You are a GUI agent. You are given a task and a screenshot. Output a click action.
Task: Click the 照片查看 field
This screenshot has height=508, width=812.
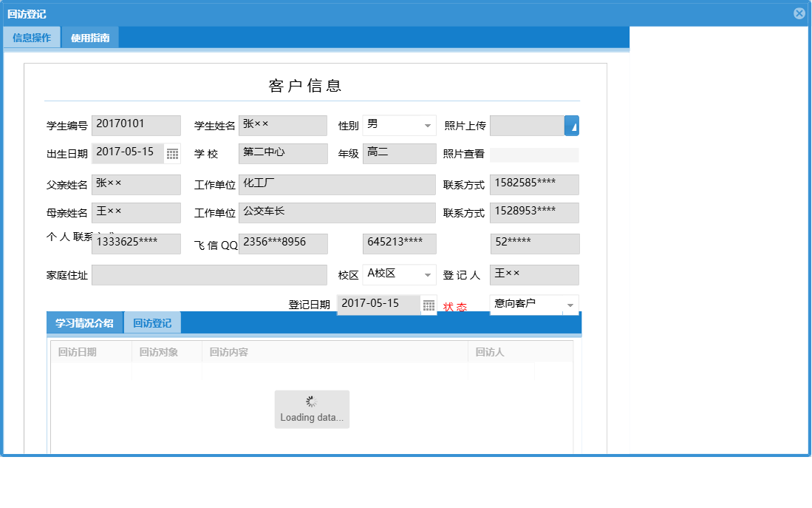pyautogui.click(x=533, y=153)
